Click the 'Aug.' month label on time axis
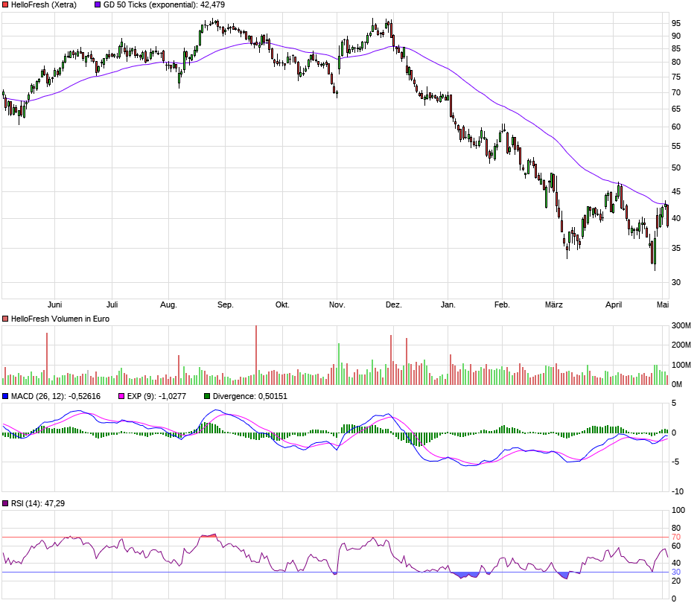Viewport: 700px width, 606px height. tap(168, 304)
